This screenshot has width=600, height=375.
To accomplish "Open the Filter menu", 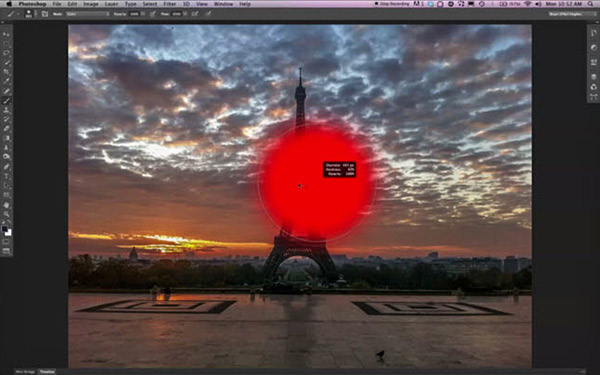I will coord(170,4).
